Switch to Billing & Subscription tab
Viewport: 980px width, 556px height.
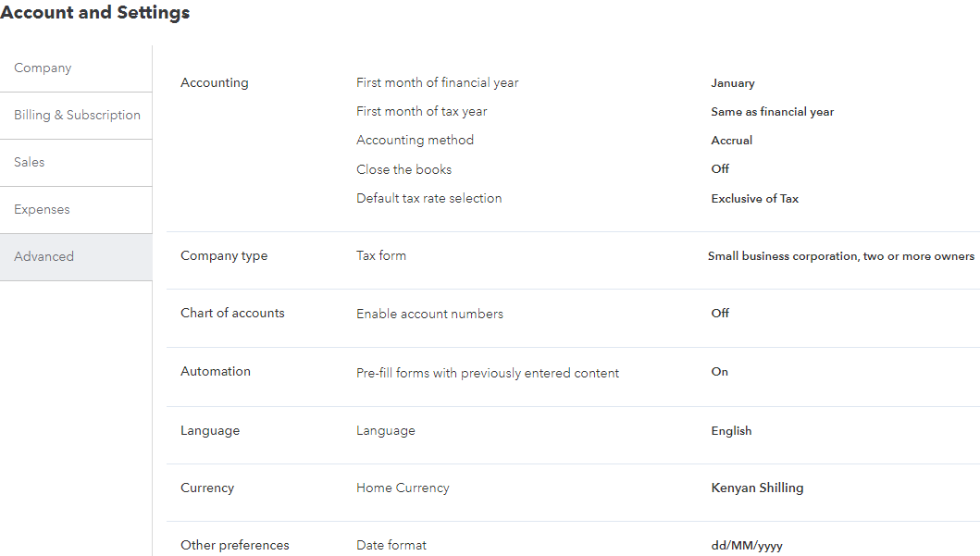pos(77,116)
